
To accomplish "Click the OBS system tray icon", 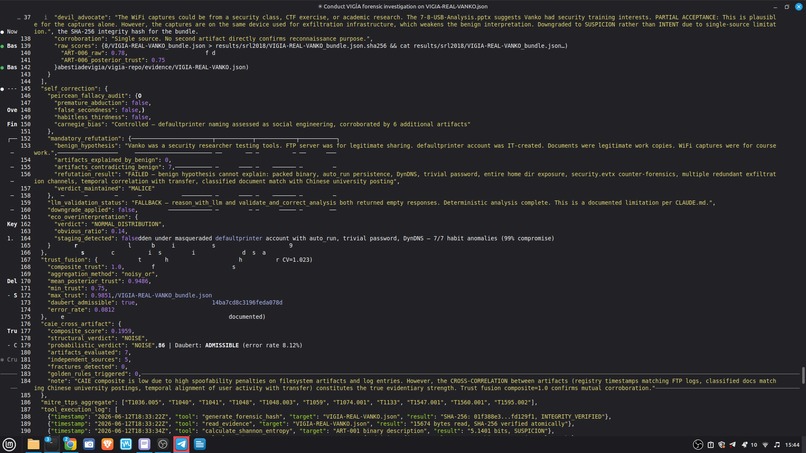I will (x=698, y=445).
